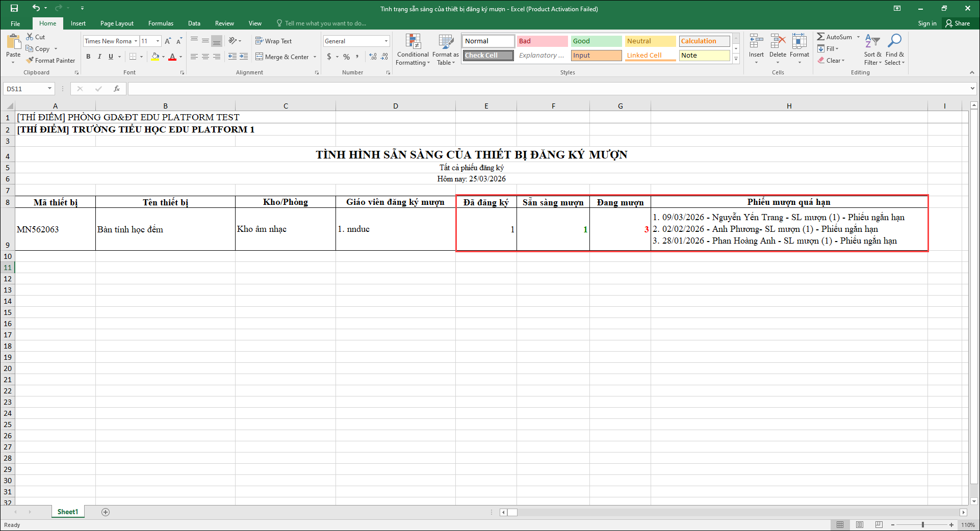This screenshot has width=980, height=531.
Task: Click the Share button
Action: point(958,23)
